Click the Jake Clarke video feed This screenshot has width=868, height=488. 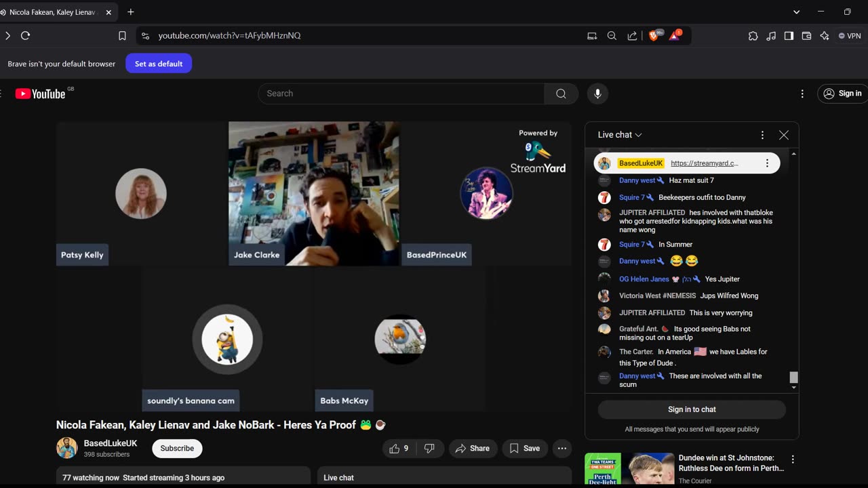tap(314, 193)
